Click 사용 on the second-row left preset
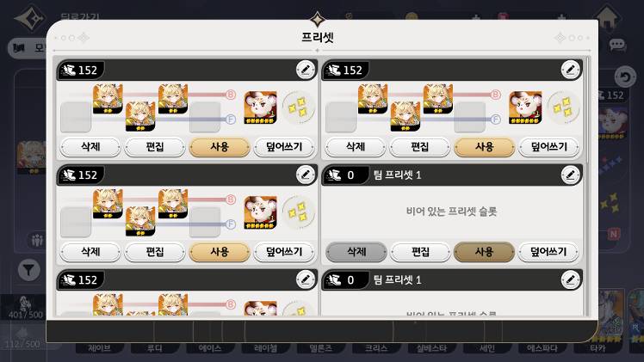This screenshot has height=362, width=644. click(x=220, y=252)
